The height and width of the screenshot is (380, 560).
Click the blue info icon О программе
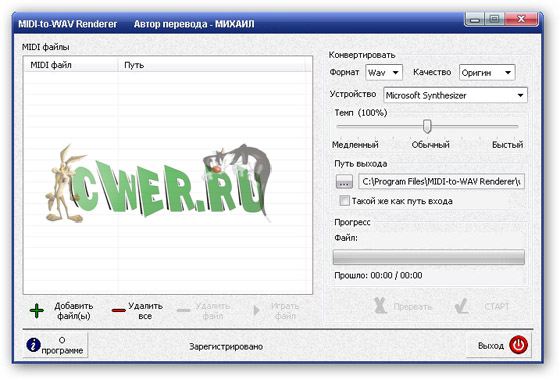[x=33, y=345]
